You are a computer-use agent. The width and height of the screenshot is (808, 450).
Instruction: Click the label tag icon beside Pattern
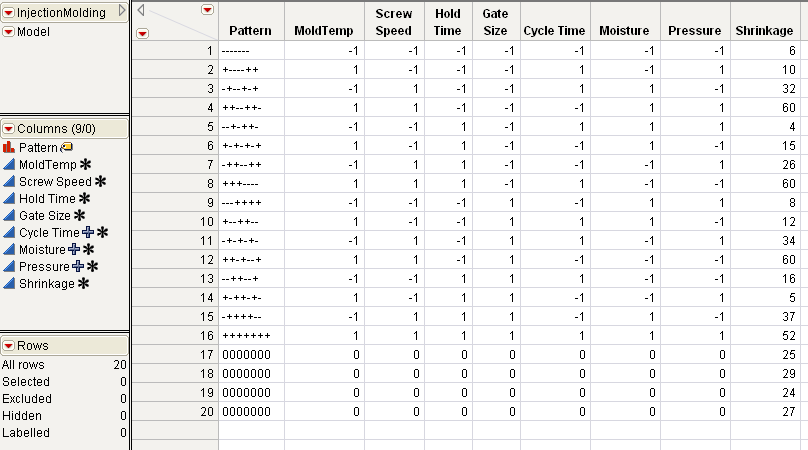(66, 147)
